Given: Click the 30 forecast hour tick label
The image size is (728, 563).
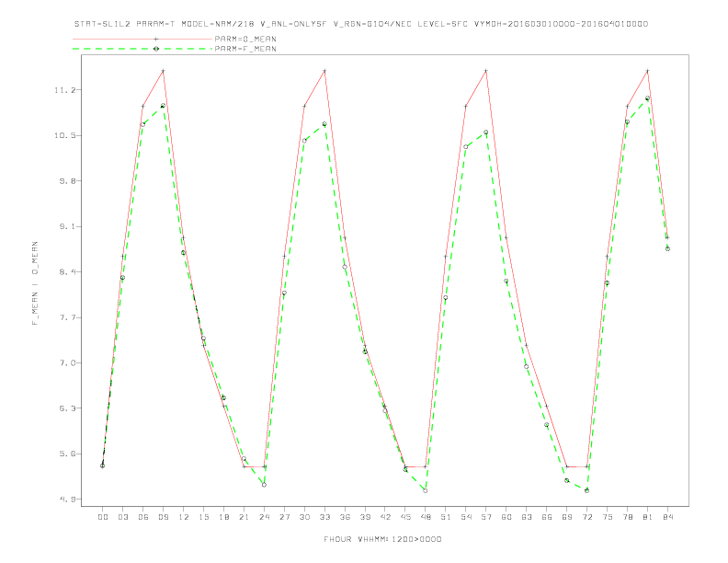Looking at the screenshot, I should tap(304, 517).
